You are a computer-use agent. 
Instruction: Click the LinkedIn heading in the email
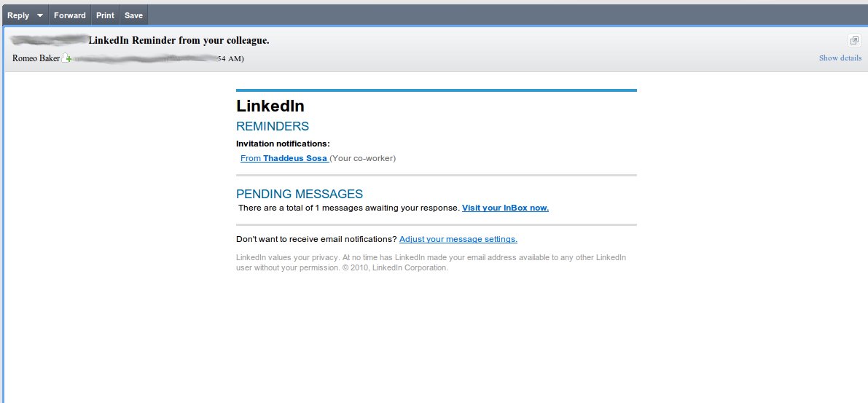coord(270,106)
